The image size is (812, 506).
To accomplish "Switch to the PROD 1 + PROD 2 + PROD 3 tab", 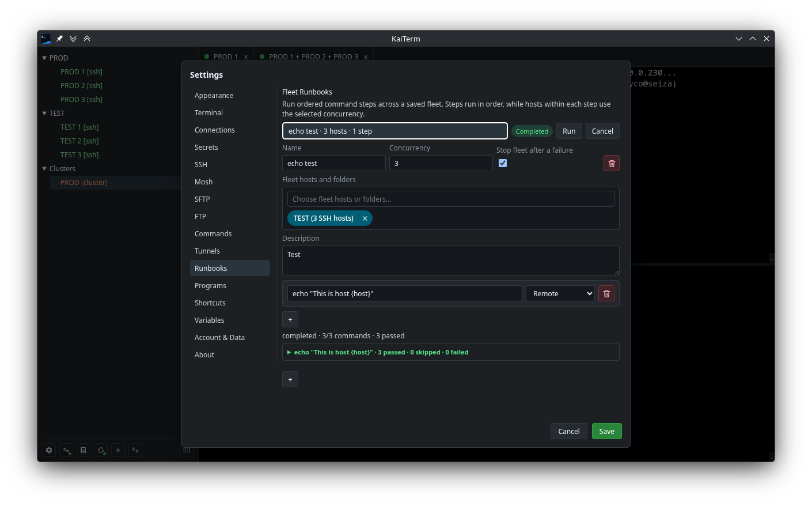I will click(x=313, y=57).
